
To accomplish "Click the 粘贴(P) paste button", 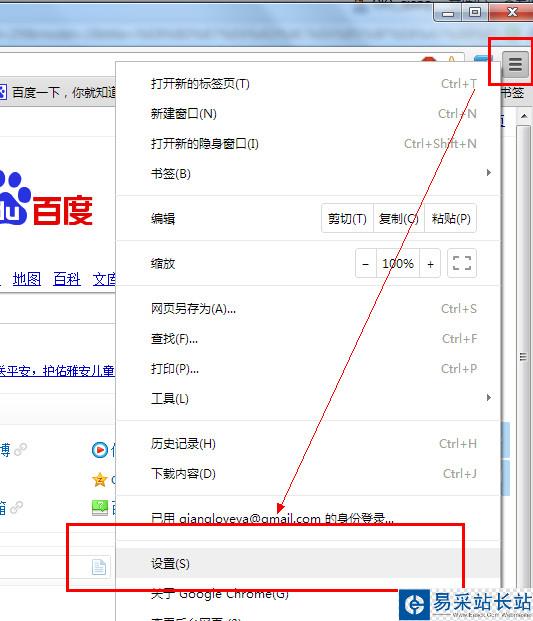I will 451,219.
